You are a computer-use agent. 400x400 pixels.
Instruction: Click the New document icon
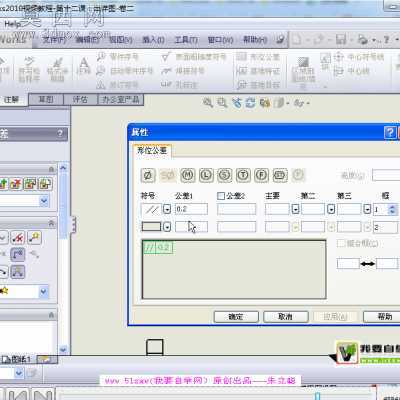(297, 39)
